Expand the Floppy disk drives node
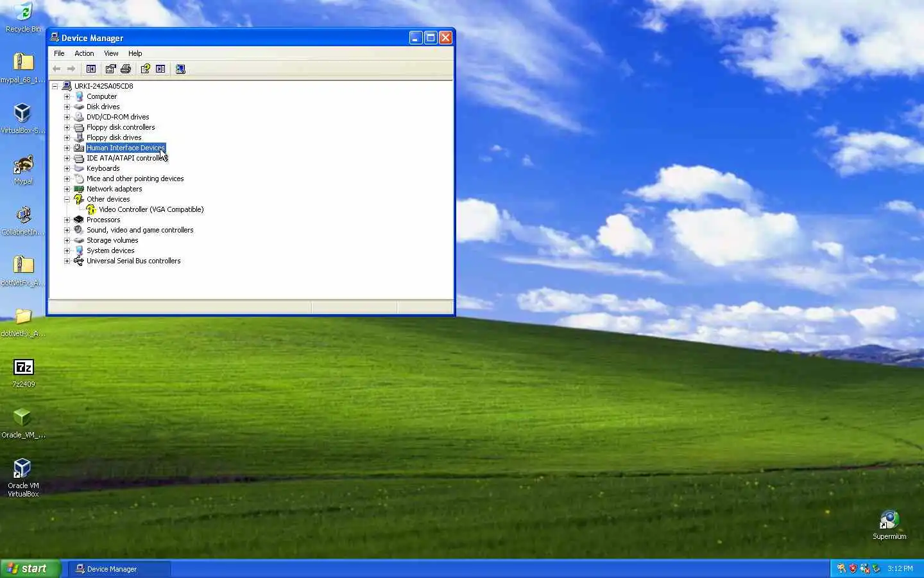Screen dimensions: 924x578 (x=67, y=137)
